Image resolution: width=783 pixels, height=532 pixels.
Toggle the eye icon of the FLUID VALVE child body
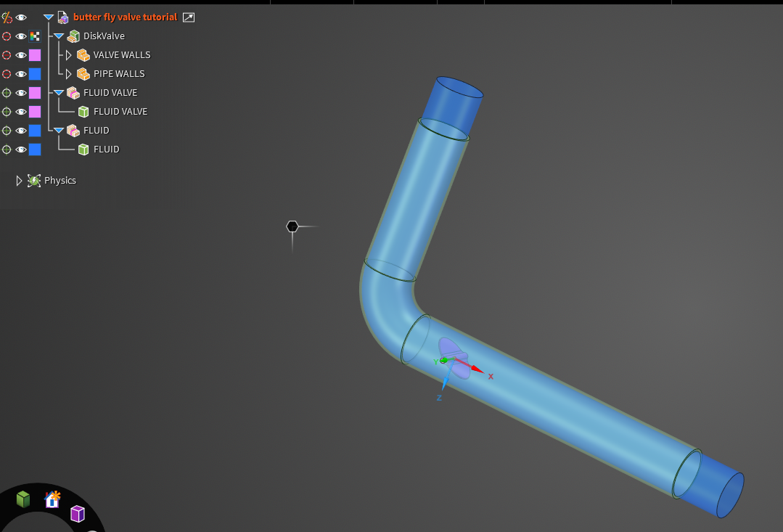pyautogui.click(x=21, y=111)
